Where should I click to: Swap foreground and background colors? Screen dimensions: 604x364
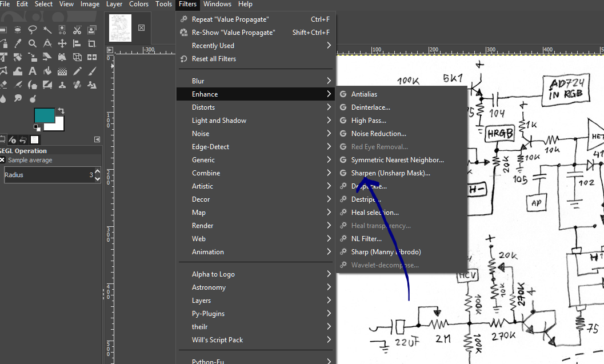(x=61, y=110)
